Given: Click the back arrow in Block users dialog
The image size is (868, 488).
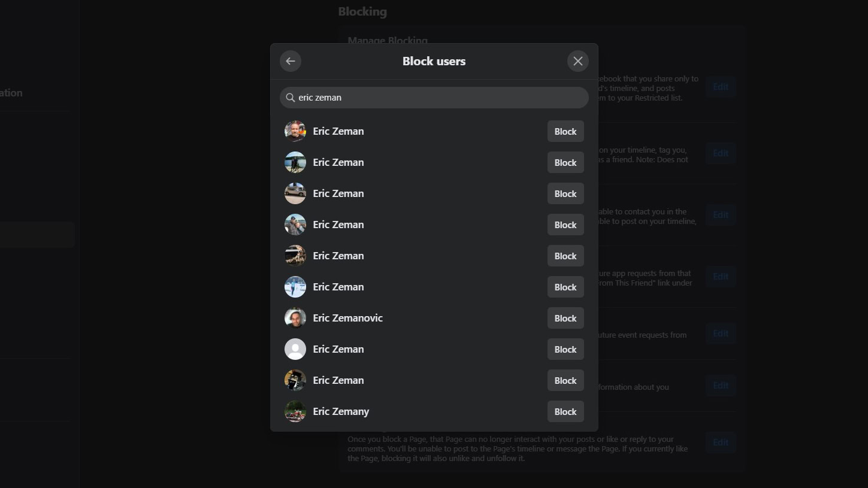Looking at the screenshot, I should tap(291, 61).
